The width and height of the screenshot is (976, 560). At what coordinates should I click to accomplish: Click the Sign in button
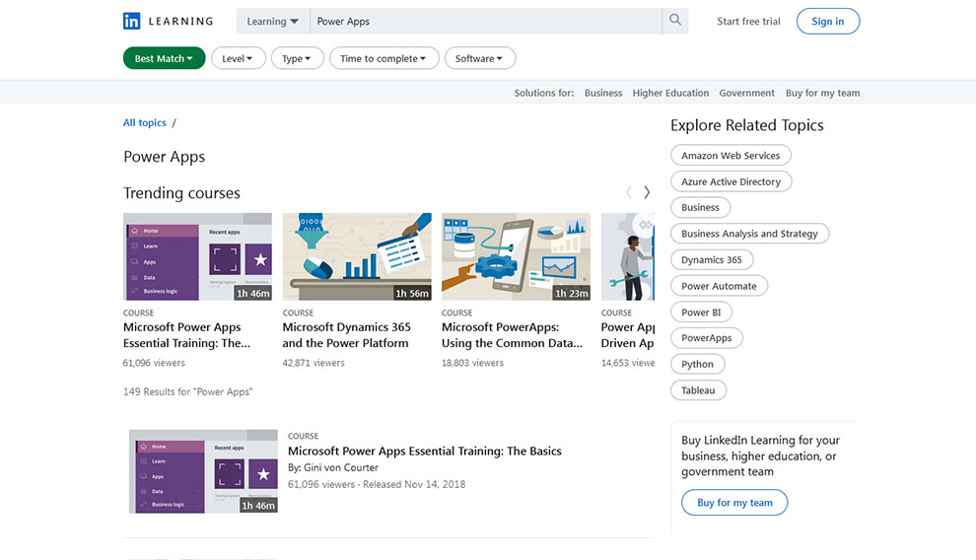[x=828, y=21]
